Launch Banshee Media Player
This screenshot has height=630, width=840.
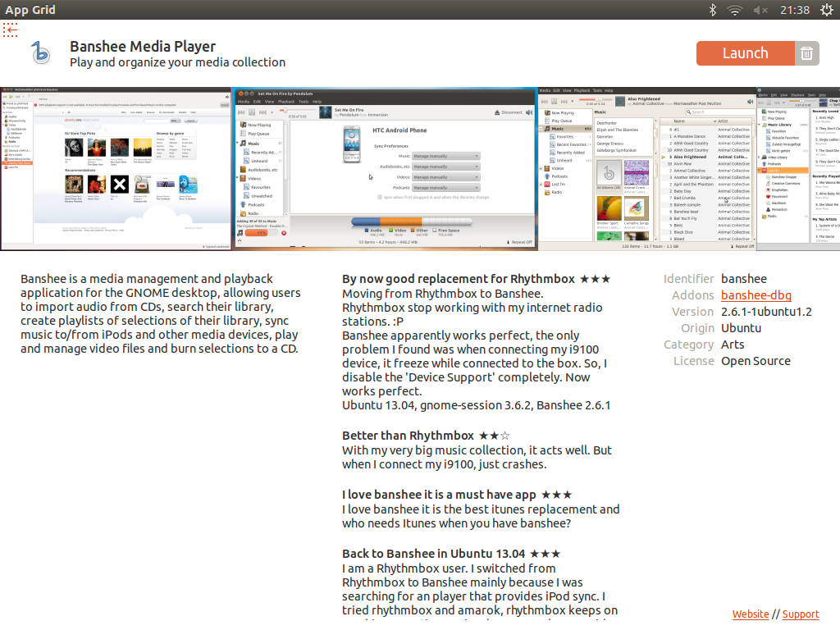point(745,53)
